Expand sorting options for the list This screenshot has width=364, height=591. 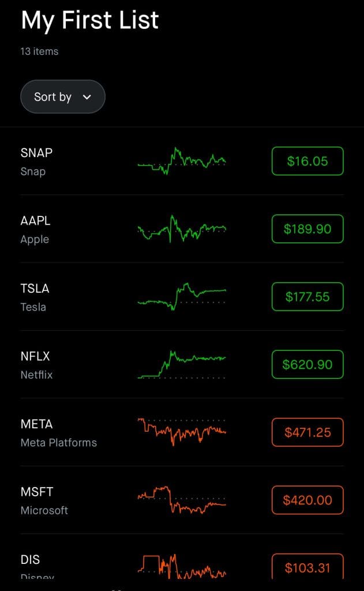pyautogui.click(x=62, y=96)
